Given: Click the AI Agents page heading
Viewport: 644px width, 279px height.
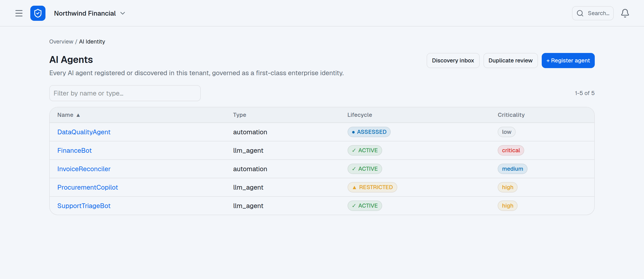Looking at the screenshot, I should pyautogui.click(x=71, y=60).
